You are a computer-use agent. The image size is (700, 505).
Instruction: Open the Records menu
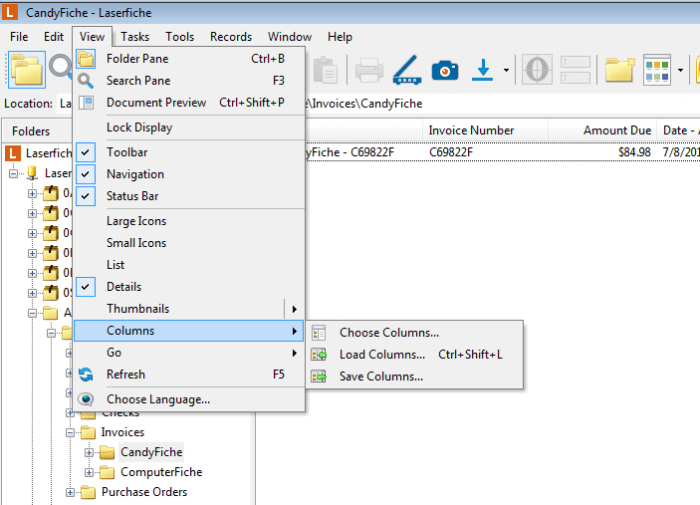tap(231, 37)
